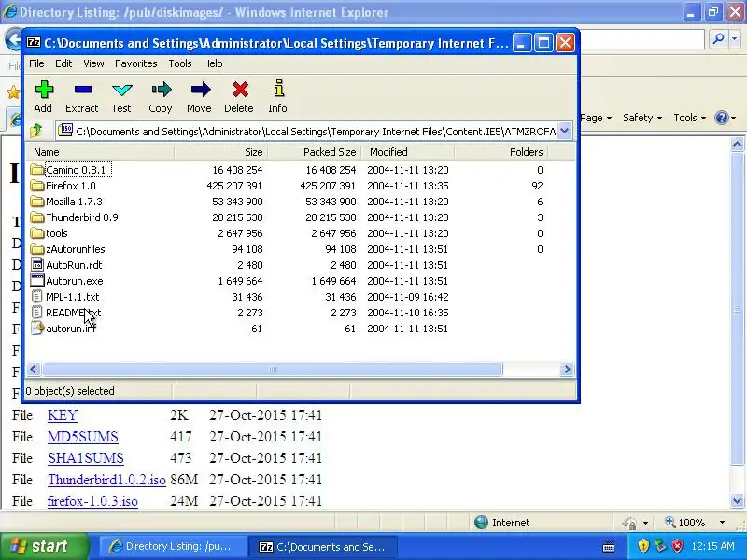Click the Copy toolbar icon
The width and height of the screenshot is (747, 560).
click(161, 90)
